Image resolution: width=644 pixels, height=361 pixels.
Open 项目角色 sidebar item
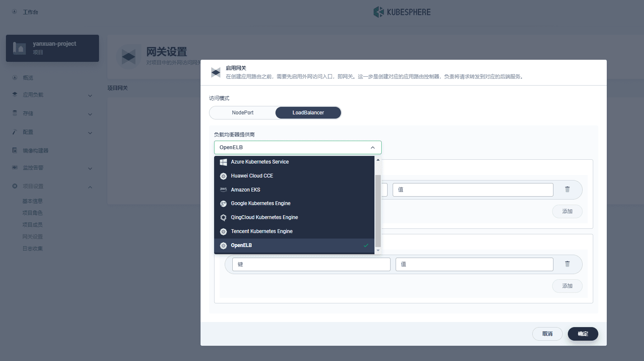(33, 213)
